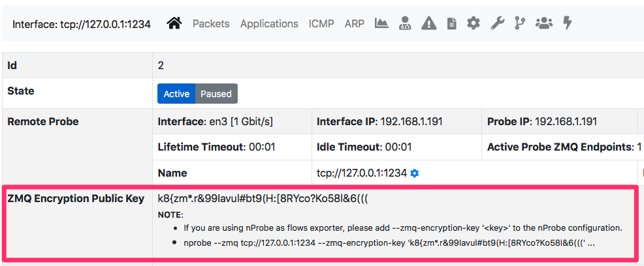The image size is (644, 266).
Task: Open the doctor-style traffic profile icon
Action: 405,23
